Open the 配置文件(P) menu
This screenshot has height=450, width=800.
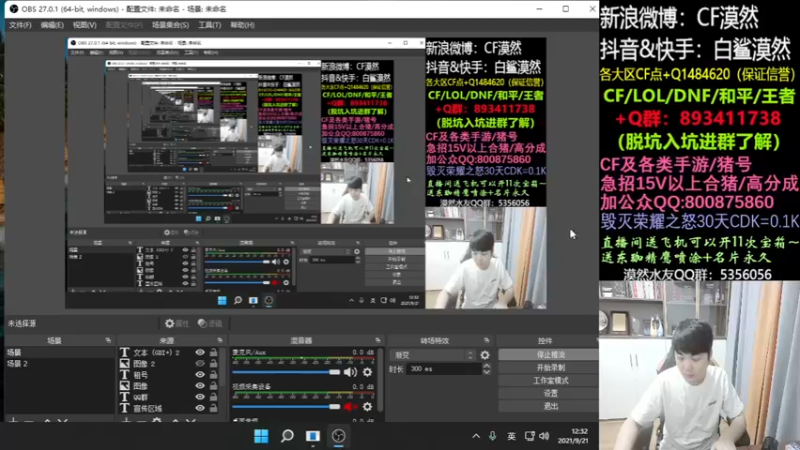pyautogui.click(x=124, y=25)
